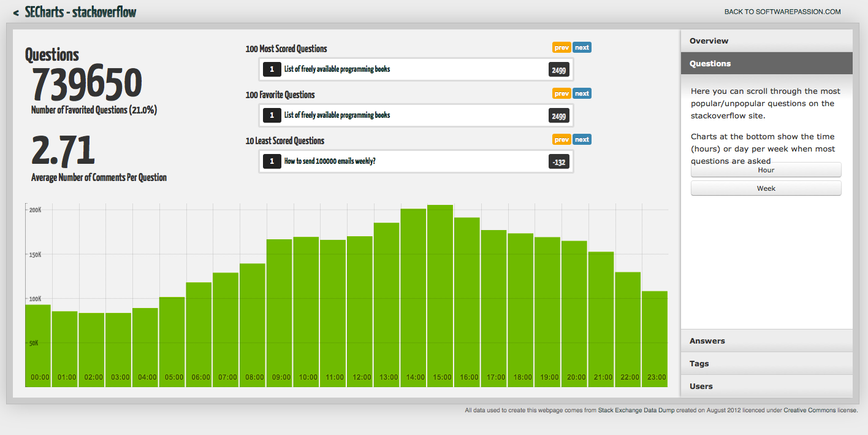Expand the Tags section
Viewport: 868px width, 435px height.
click(x=766, y=363)
